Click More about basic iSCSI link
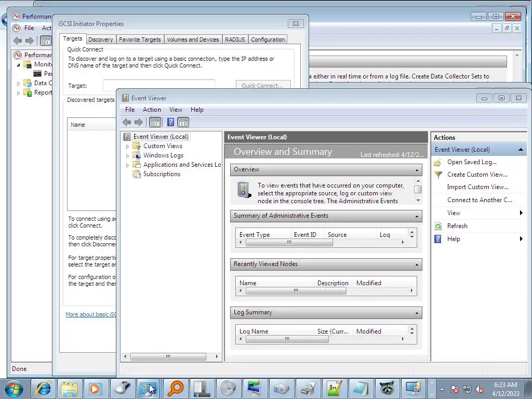The image size is (532, 399). coord(90,314)
